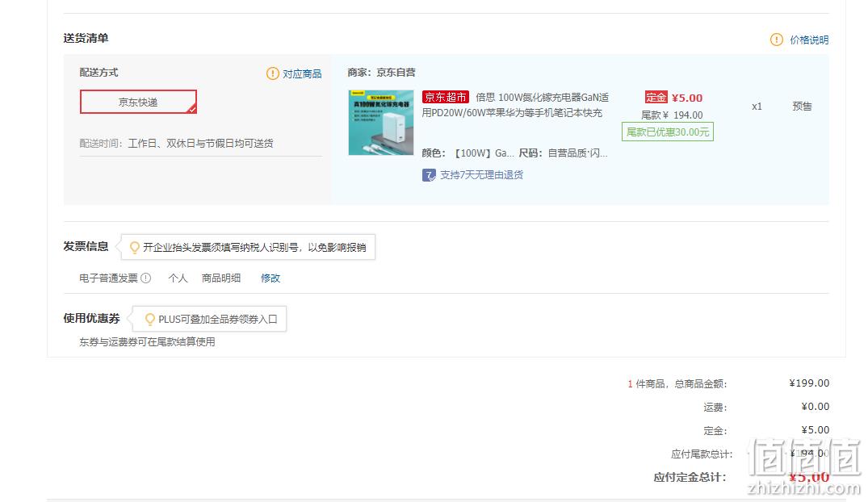This screenshot has width=868, height=502.
Task: Click the 配送时间 delivery time text
Action: [177, 144]
